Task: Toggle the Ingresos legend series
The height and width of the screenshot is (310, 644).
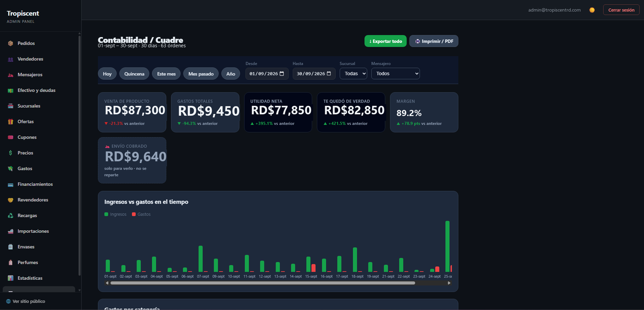Action: click(x=115, y=214)
